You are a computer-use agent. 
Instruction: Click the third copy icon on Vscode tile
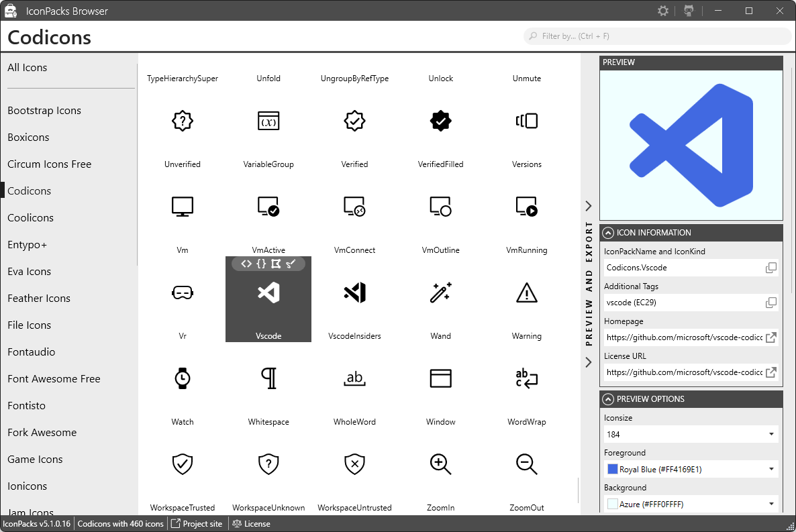[x=276, y=264]
